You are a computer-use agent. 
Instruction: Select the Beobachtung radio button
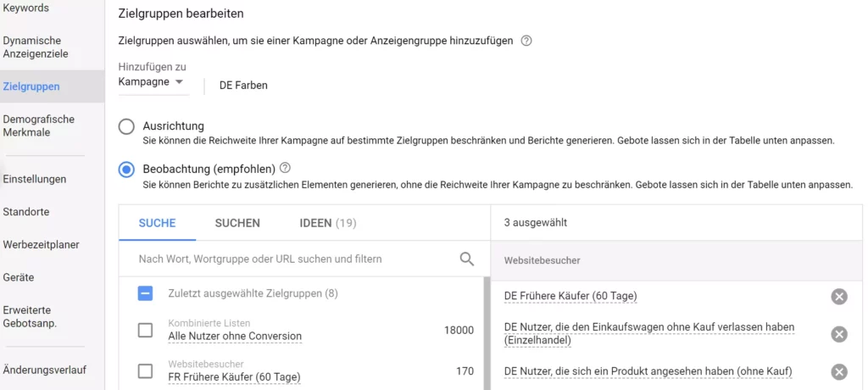coord(126,169)
